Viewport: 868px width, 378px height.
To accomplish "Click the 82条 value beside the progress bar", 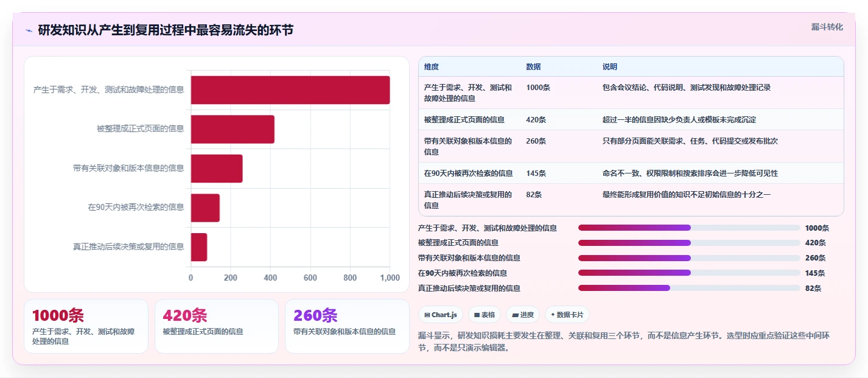I will [x=813, y=289].
